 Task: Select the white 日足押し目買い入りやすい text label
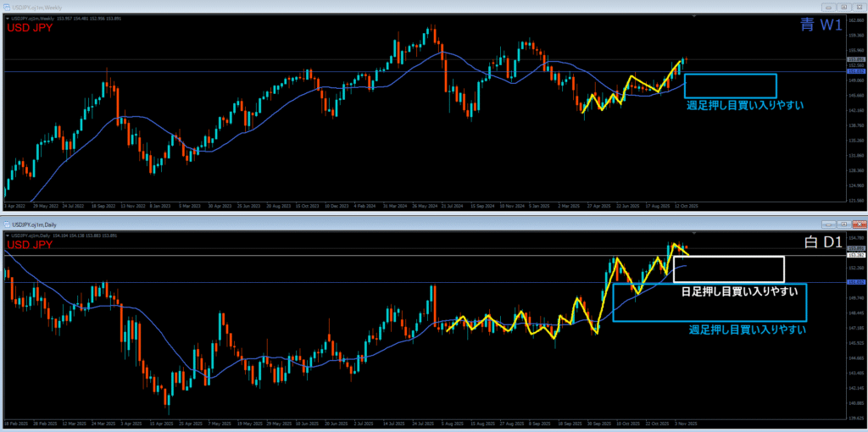coord(739,291)
